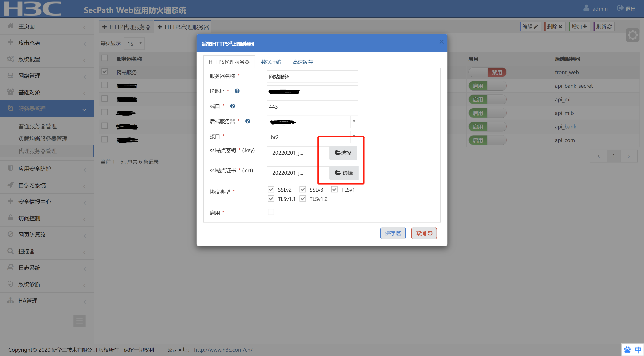The image size is (644, 356).
Task: Click help icon next to 后端服务器
Action: point(248,121)
